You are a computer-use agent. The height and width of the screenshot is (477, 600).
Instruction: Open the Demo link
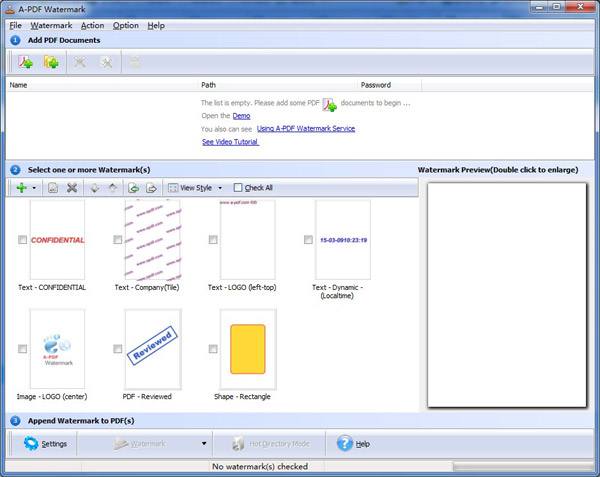(241, 116)
